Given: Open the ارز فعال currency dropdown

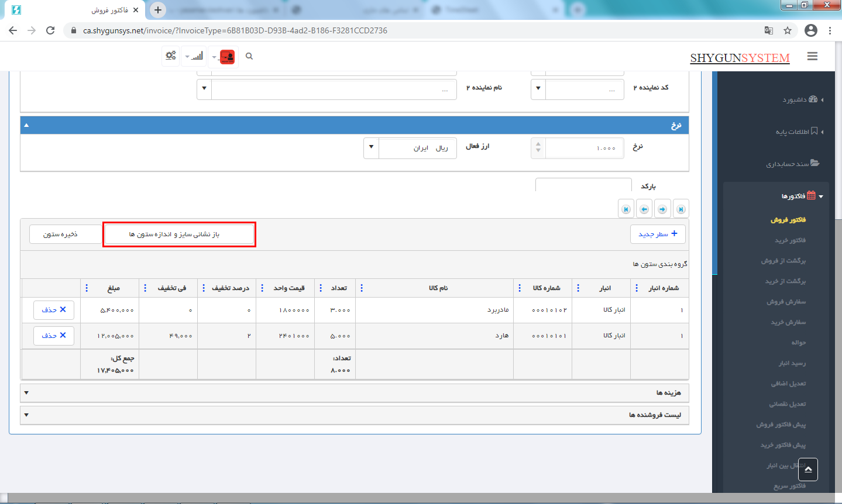Looking at the screenshot, I should pyautogui.click(x=371, y=148).
